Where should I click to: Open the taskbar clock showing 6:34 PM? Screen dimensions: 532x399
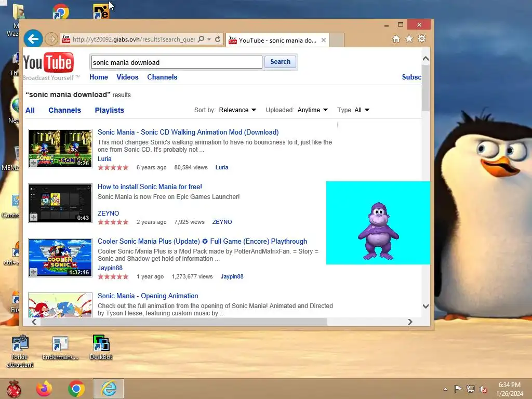point(510,389)
